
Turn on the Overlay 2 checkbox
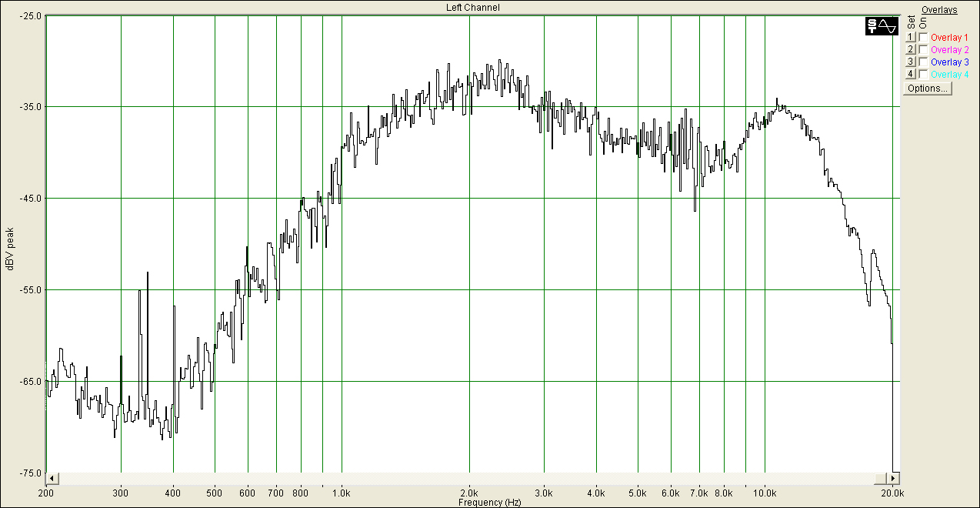click(x=923, y=49)
